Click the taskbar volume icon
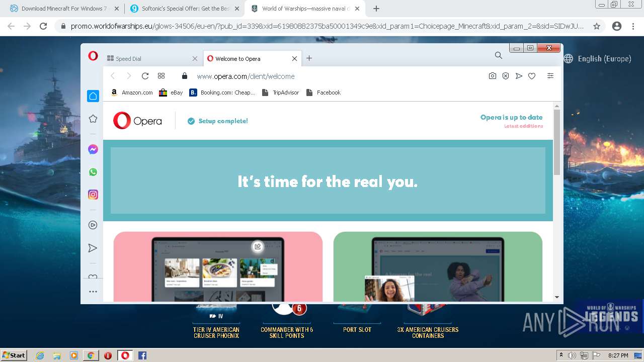This screenshot has width=644, height=362. coord(572,355)
